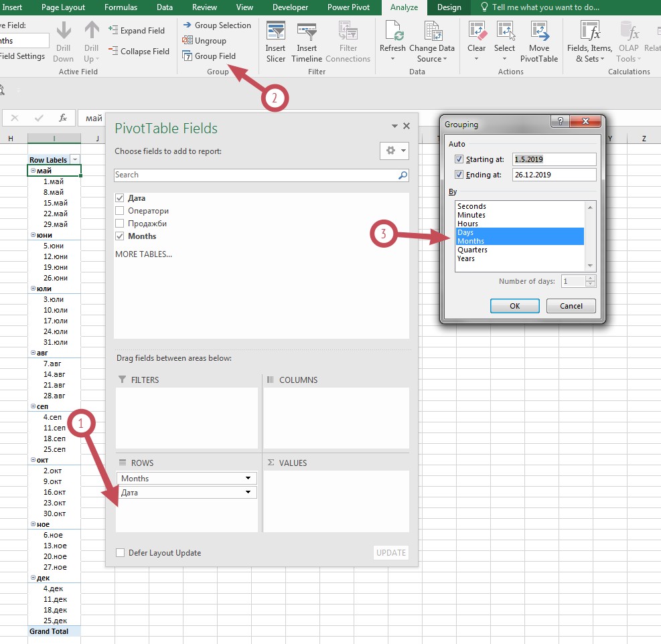Open Insert Timeline
Image resolution: width=661 pixels, height=644 pixels.
tap(307, 42)
